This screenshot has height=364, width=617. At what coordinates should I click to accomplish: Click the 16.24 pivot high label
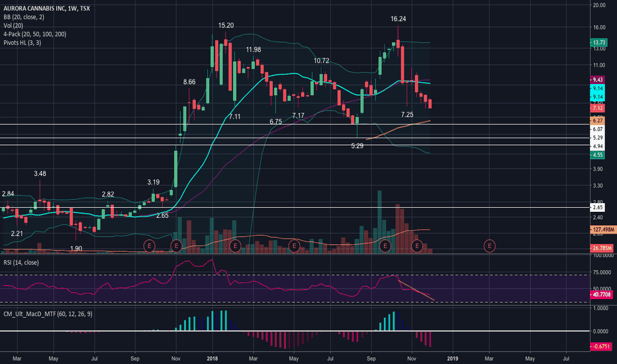399,19
